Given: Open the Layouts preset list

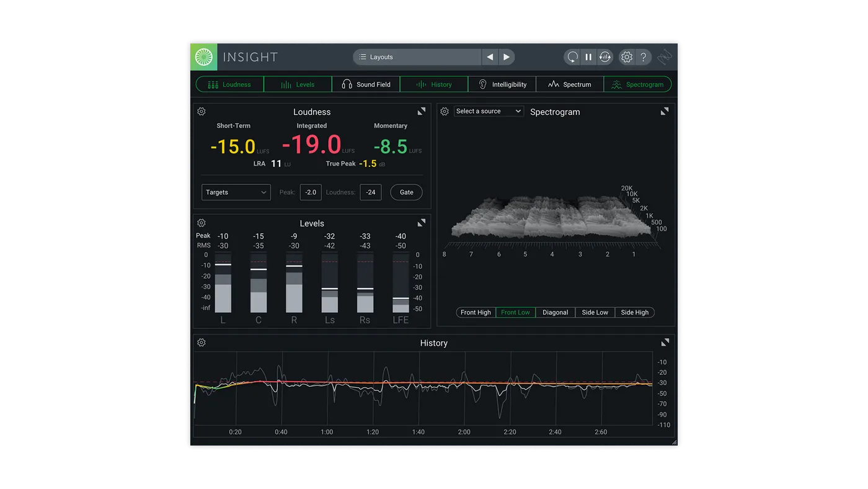Looking at the screenshot, I should tap(417, 57).
